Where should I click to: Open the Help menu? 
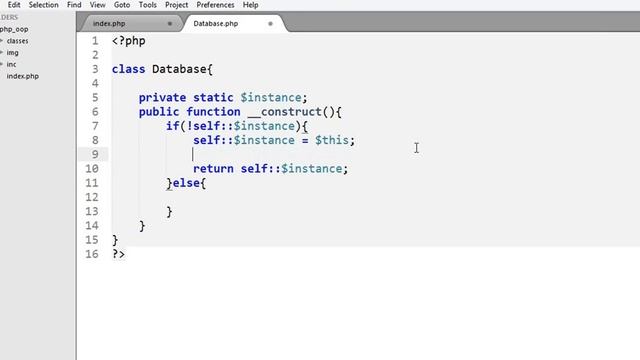click(251, 5)
